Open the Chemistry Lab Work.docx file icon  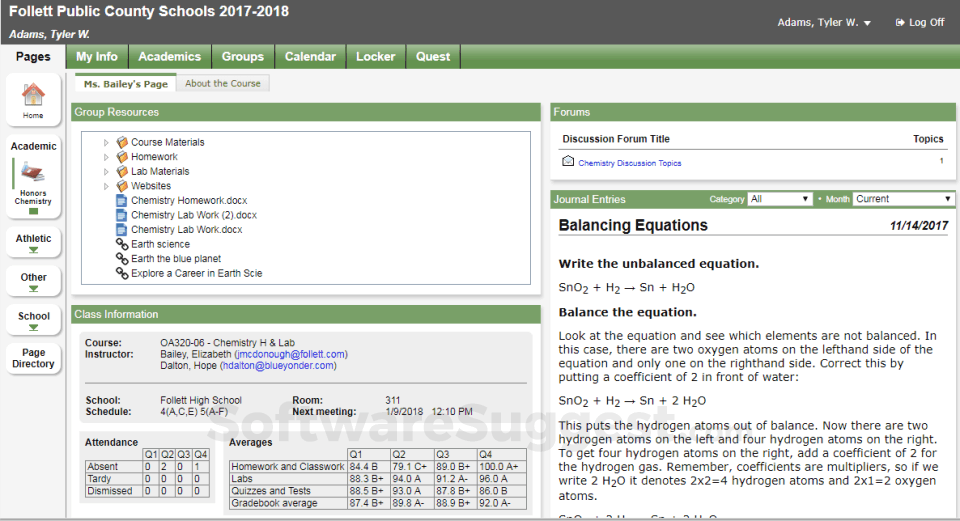[122, 230]
